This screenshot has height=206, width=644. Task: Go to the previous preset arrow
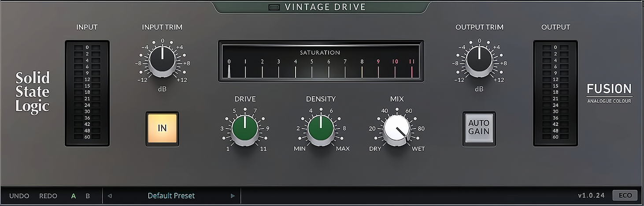click(x=110, y=196)
